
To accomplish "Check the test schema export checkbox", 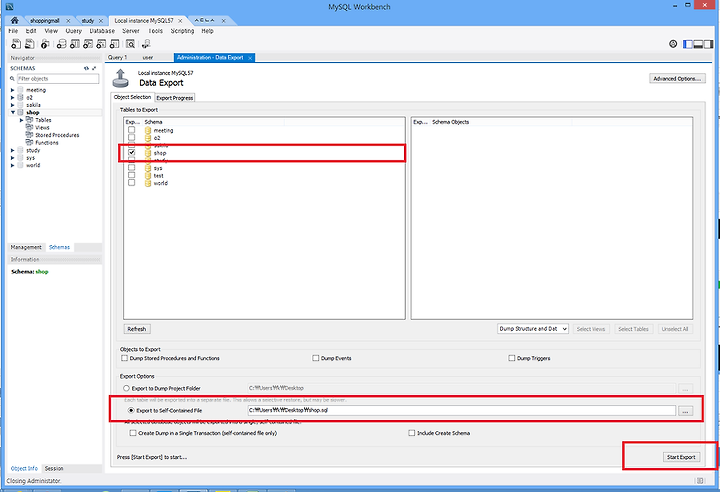I will point(131,175).
